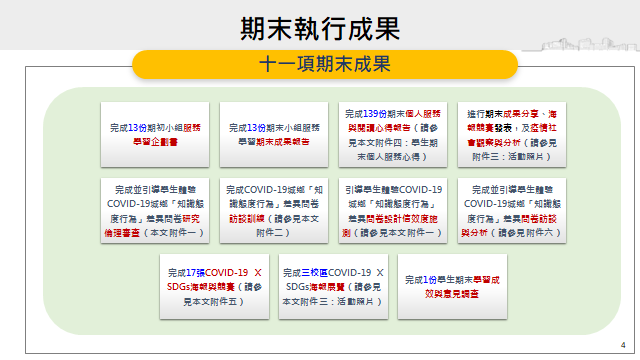Select the yellow banner 十一項期末成果
Viewport: 640px width, 360px height.
(325, 64)
